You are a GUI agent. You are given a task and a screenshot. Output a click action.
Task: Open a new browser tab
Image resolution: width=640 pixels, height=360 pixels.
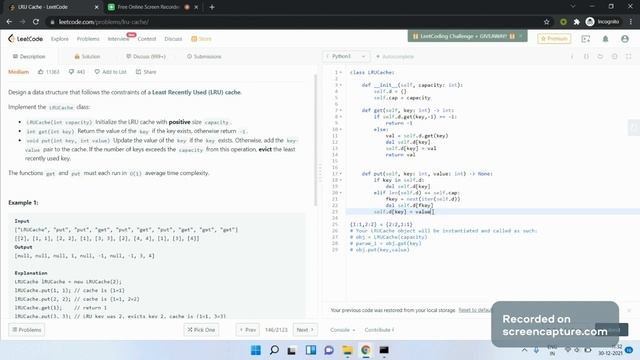coord(212,7)
